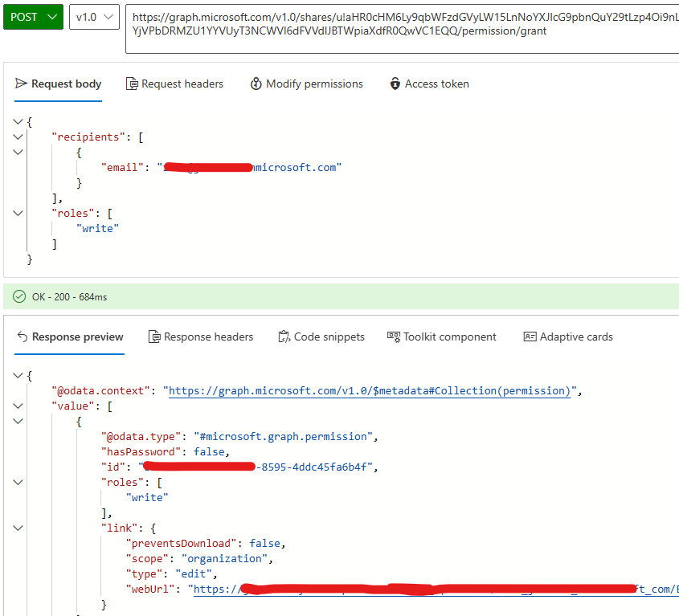This screenshot has height=616, width=679.
Task: Open the @odata.context metadata link
Action: [x=370, y=391]
